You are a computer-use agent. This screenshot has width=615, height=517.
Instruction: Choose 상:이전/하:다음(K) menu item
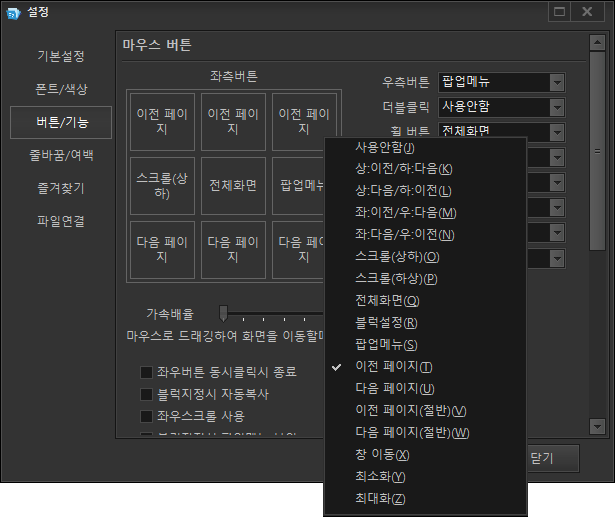(x=425, y=169)
